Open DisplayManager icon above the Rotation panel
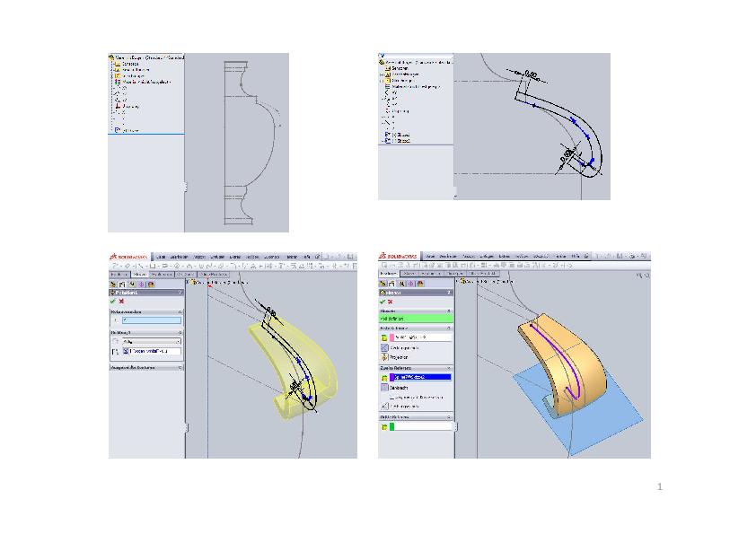This screenshot has height=534, width=756. pyautogui.click(x=151, y=285)
